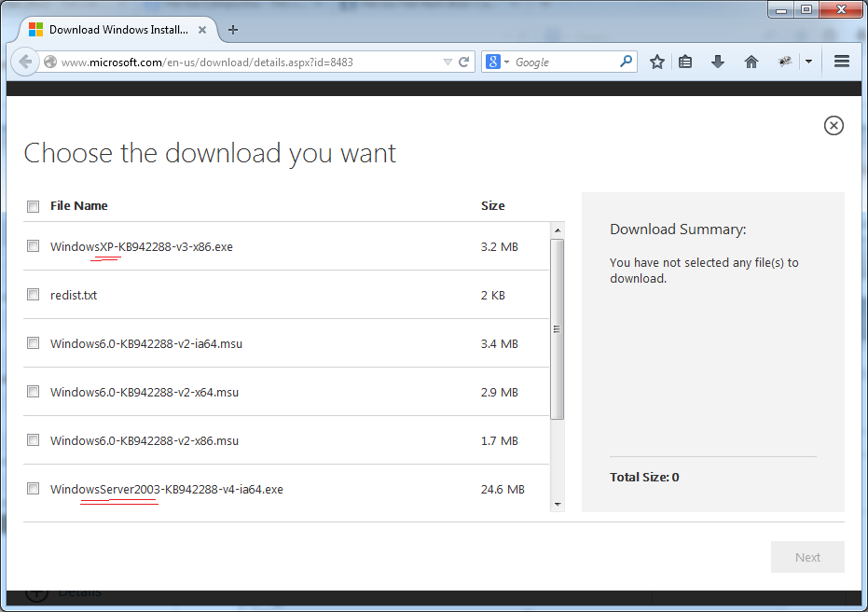This screenshot has width=868, height=612.
Task: Open the Downloads arrow icon
Action: (x=718, y=62)
